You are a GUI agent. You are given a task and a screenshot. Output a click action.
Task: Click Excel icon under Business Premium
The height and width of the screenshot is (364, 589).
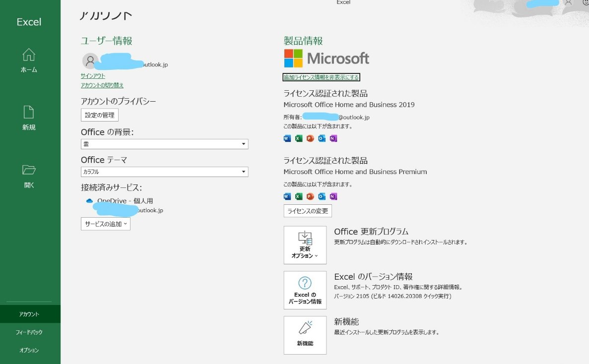[299, 196]
